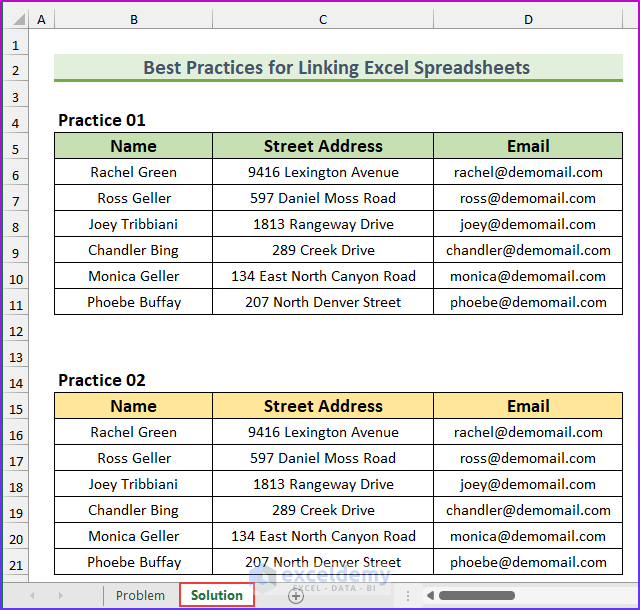Click the Best Practices title cell
The width and height of the screenshot is (640, 610).
click(x=338, y=68)
